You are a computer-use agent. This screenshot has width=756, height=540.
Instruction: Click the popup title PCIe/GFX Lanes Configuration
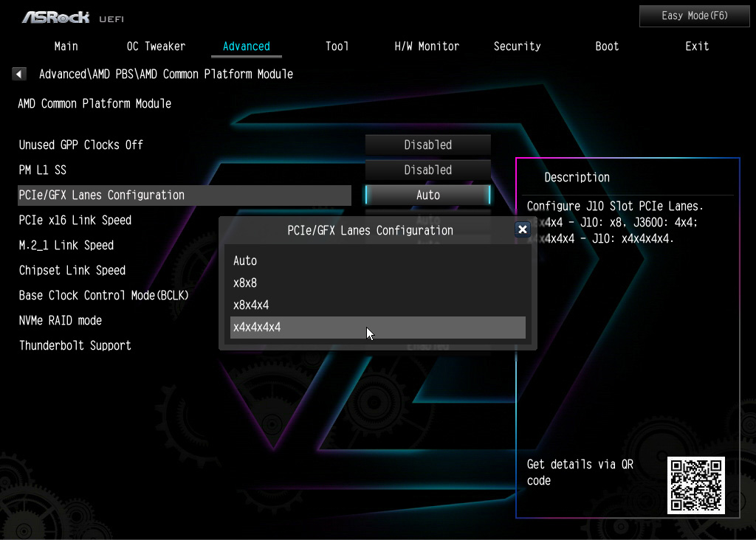[x=371, y=230]
